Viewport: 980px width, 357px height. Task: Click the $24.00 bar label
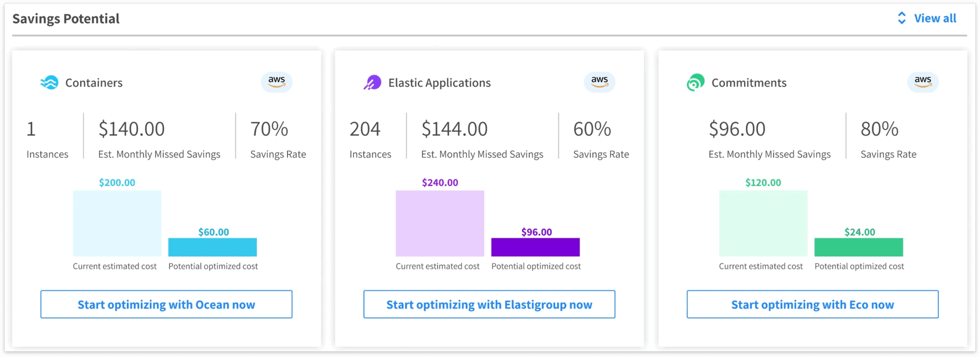(x=860, y=232)
